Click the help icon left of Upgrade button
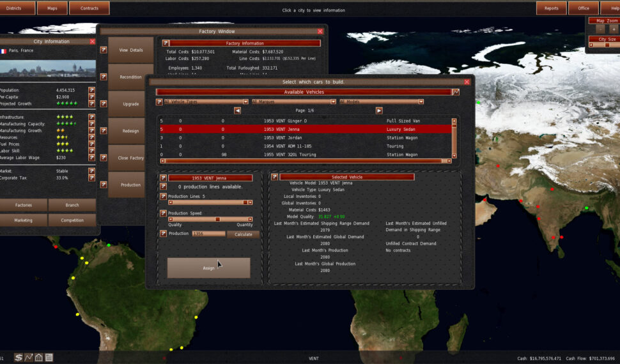 tap(104, 103)
